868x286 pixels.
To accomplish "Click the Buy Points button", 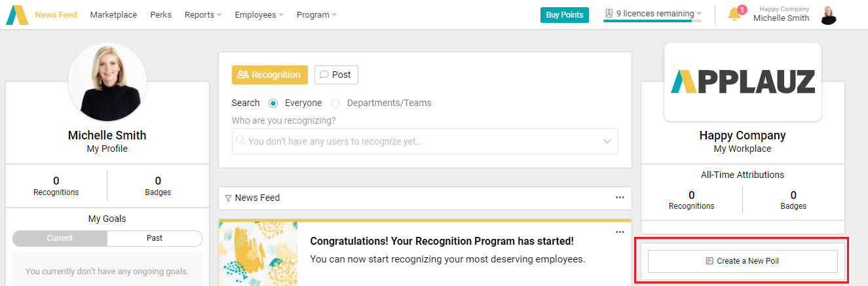I will (565, 15).
